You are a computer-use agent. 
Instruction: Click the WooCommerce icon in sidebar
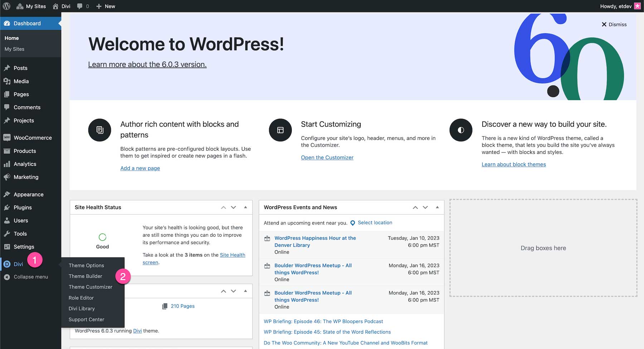pos(7,138)
